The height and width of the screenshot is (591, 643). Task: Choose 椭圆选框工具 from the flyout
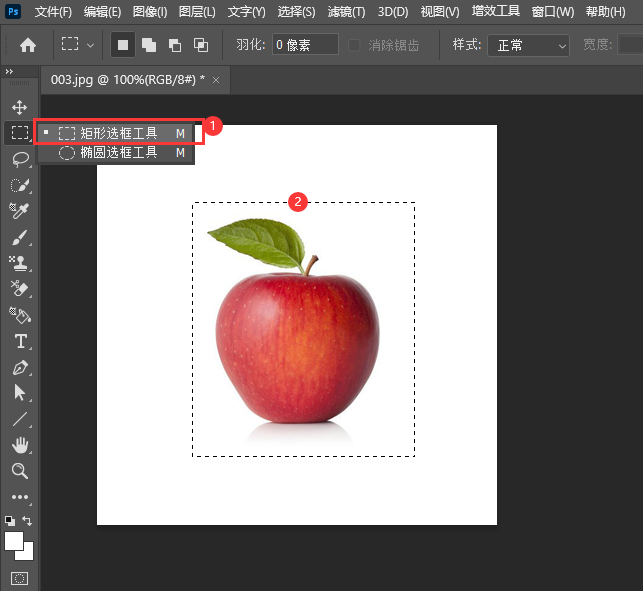point(118,153)
